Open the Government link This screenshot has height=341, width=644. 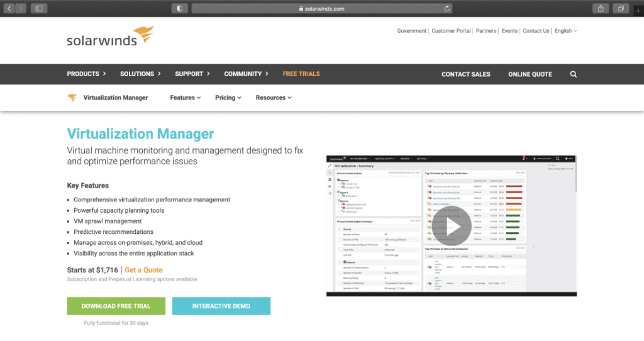(411, 31)
